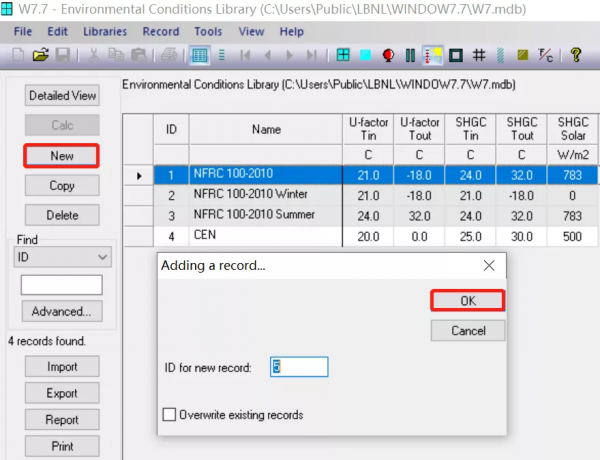
Task: Switch to Detailed view toolbar icon
Action: [222, 55]
